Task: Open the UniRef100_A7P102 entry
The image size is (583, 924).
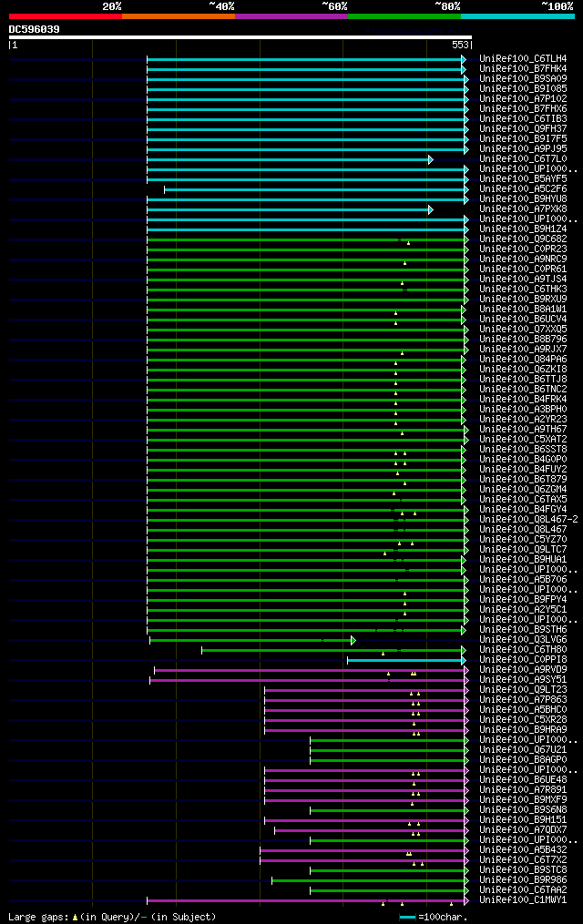Action: (523, 99)
